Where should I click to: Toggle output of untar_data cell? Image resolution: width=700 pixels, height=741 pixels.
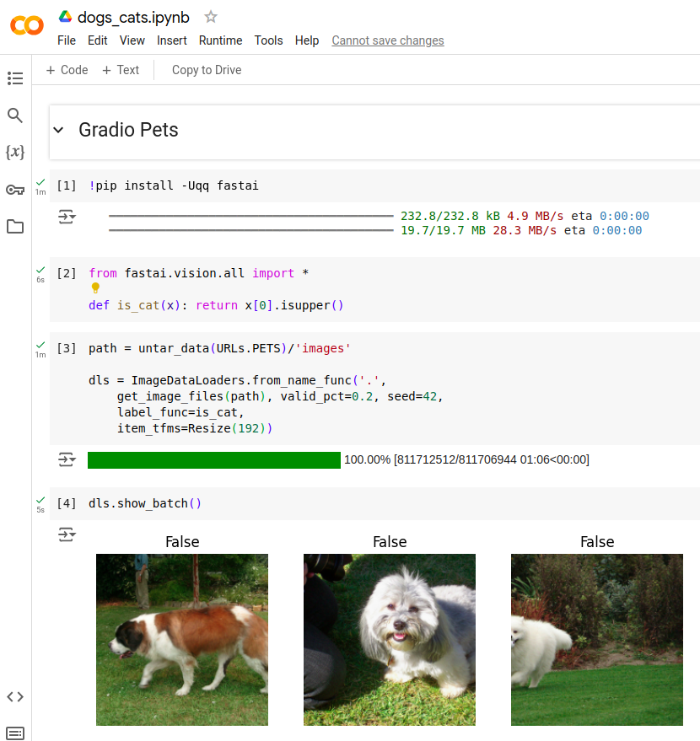click(66, 459)
